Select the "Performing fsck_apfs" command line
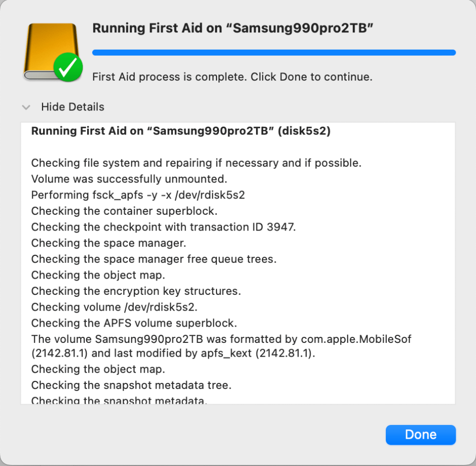 click(x=138, y=195)
